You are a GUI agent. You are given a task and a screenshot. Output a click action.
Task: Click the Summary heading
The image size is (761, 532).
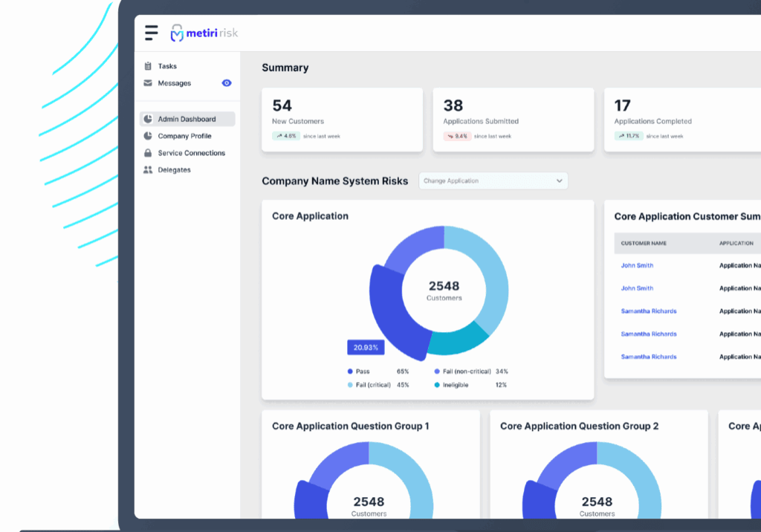tap(285, 68)
